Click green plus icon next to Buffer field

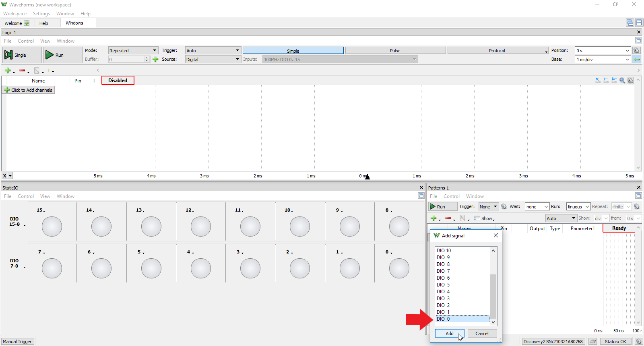(x=155, y=60)
